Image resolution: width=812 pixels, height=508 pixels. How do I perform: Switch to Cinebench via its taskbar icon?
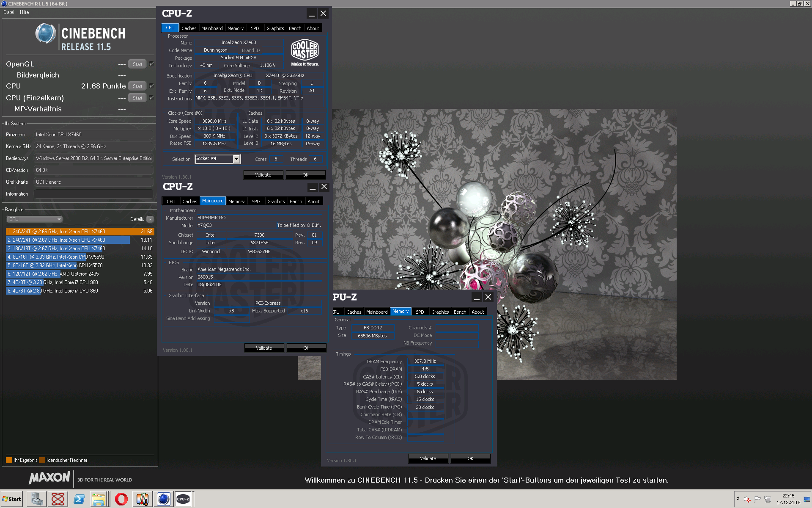click(163, 499)
